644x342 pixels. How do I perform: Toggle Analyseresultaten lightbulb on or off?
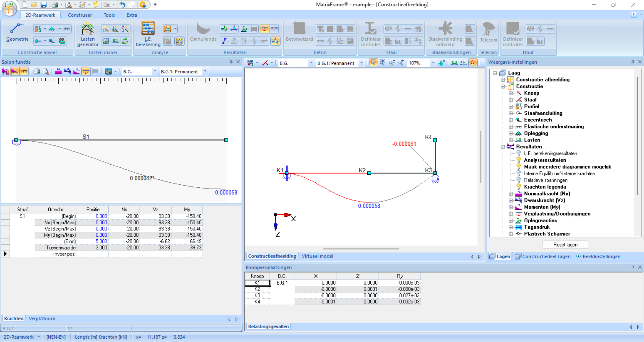tap(519, 160)
